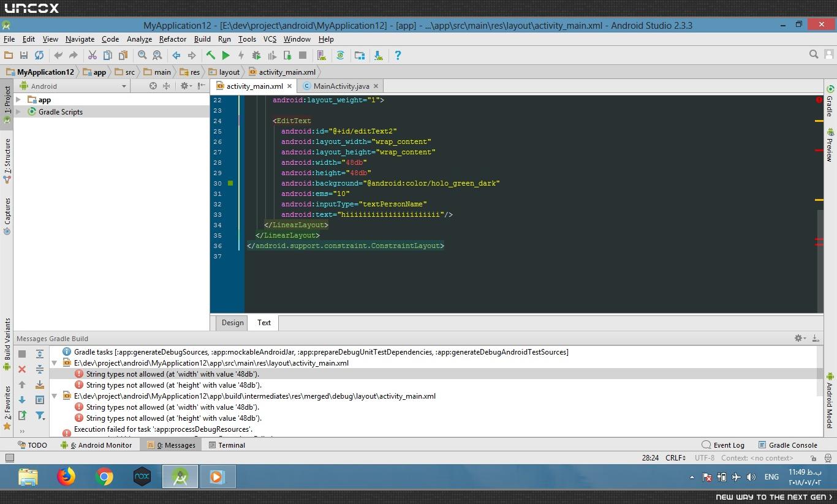
Task: Open Messages panel gear settings dropdown
Action: (x=800, y=338)
